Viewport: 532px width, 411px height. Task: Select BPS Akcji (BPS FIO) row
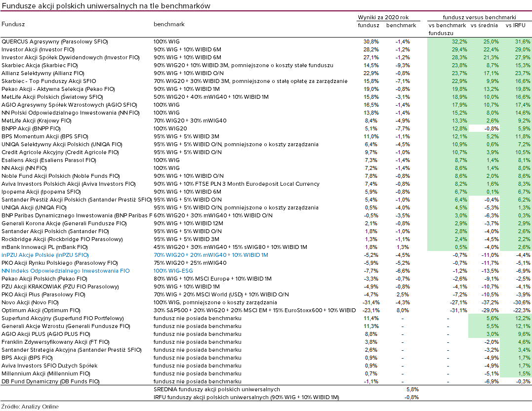pos(27,358)
